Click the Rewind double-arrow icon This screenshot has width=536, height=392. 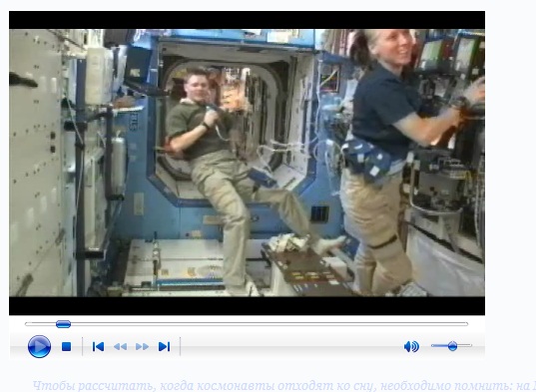click(x=120, y=346)
